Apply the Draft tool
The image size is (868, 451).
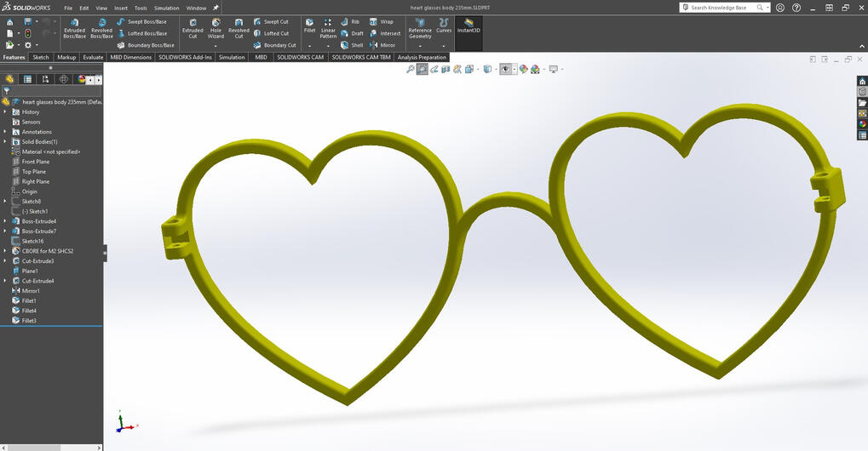(x=352, y=33)
